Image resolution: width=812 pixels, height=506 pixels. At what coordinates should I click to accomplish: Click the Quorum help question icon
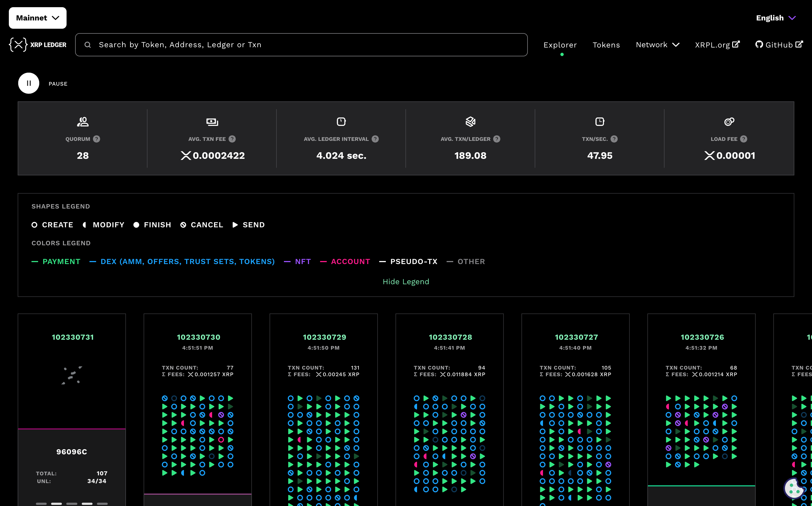pos(96,139)
